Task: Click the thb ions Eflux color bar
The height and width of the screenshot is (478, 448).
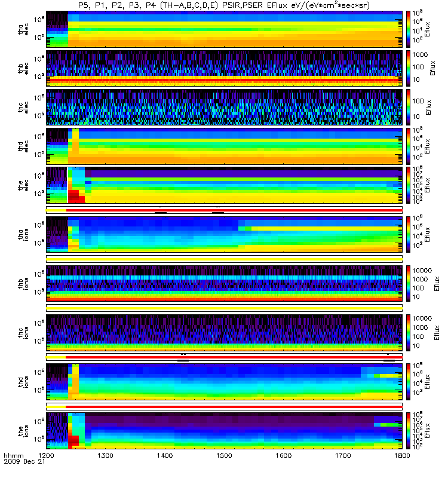Action: tap(409, 283)
